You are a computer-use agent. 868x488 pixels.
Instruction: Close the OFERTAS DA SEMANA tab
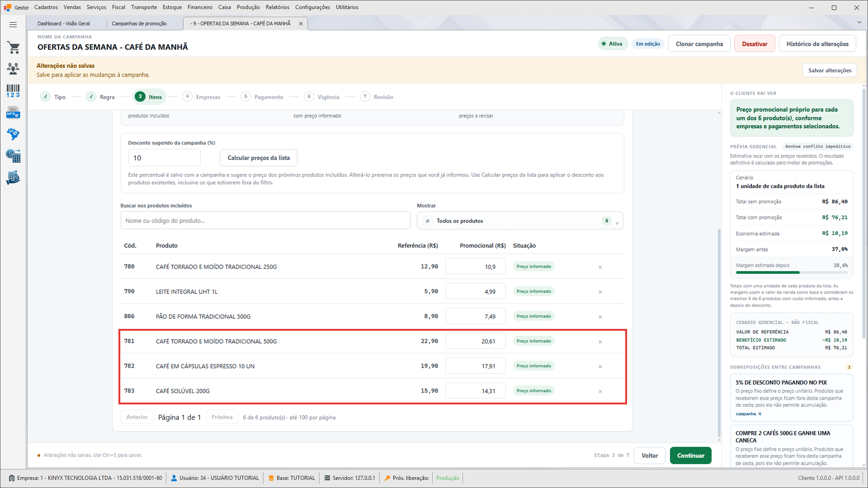pos(301,24)
